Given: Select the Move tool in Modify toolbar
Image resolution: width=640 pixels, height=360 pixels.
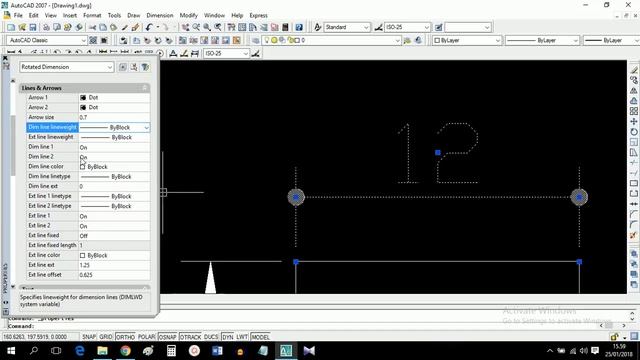Looking at the screenshot, I should [x=633, y=122].
